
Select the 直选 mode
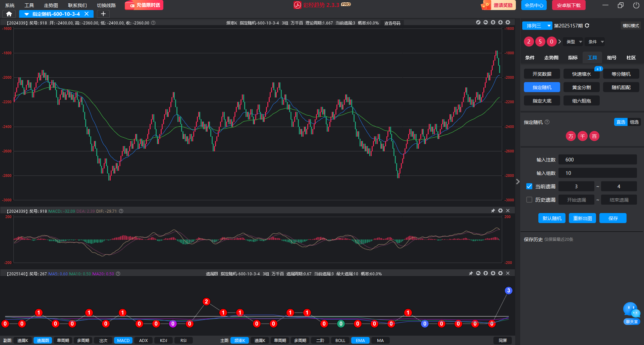click(621, 122)
